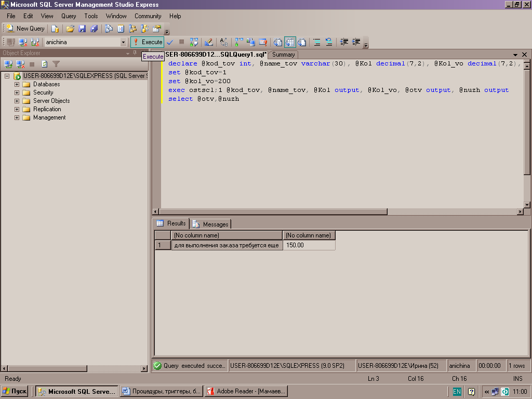The image size is (532, 399).
Task: Toggle Include Client Statistics icon
Action: [x=251, y=42]
